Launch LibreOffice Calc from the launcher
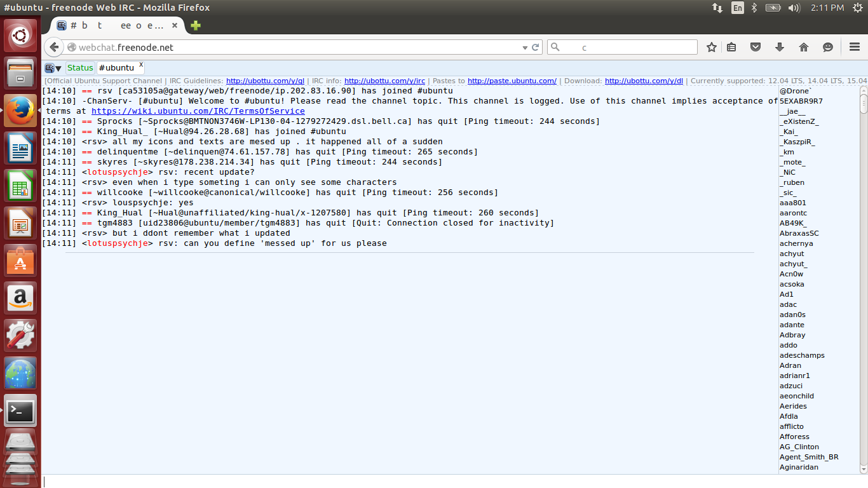This screenshot has width=868, height=488. 21,185
